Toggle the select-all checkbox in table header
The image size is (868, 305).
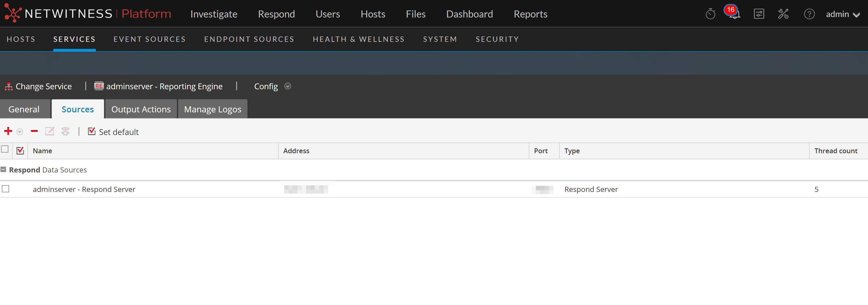click(5, 149)
